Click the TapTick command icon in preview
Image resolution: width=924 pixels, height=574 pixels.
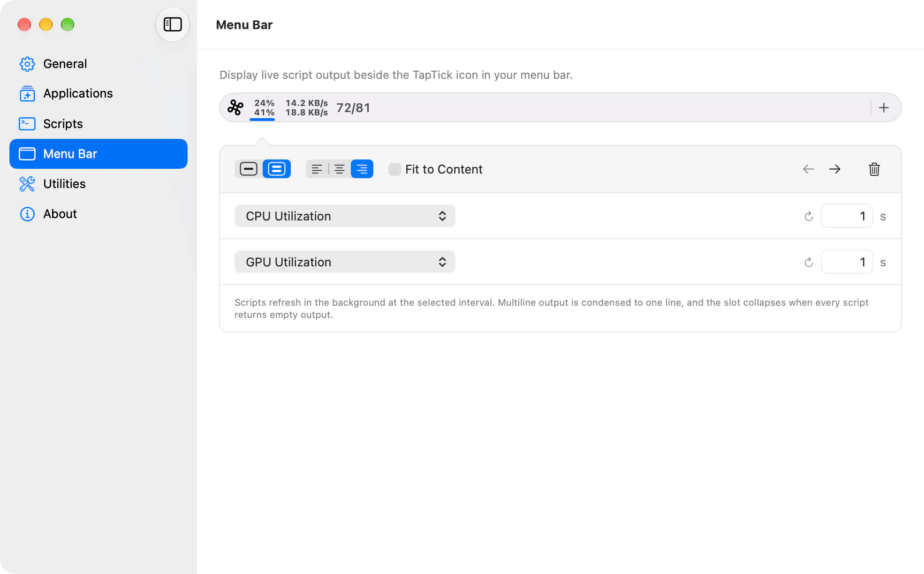tap(235, 108)
